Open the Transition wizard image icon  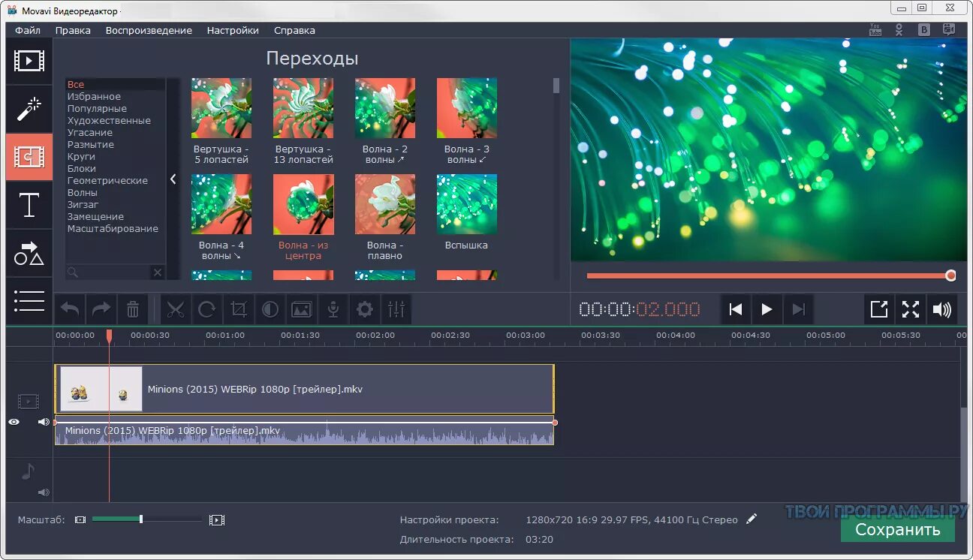[x=302, y=309]
